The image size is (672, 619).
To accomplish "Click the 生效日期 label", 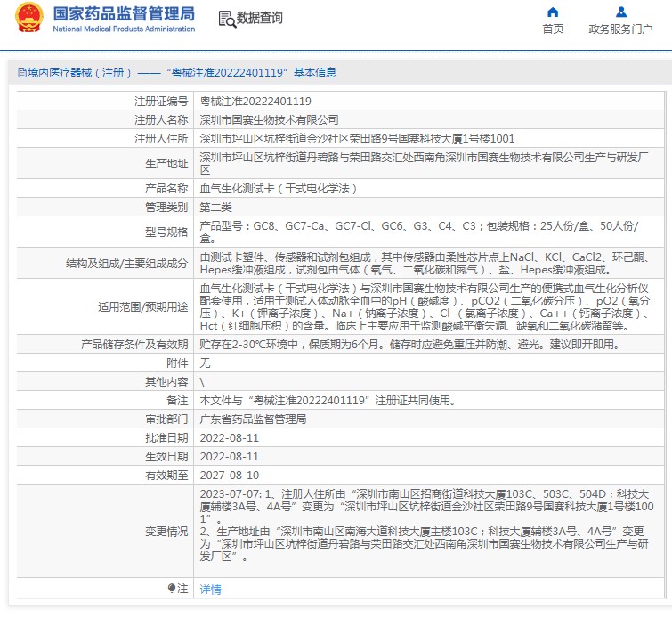I will [x=166, y=456].
